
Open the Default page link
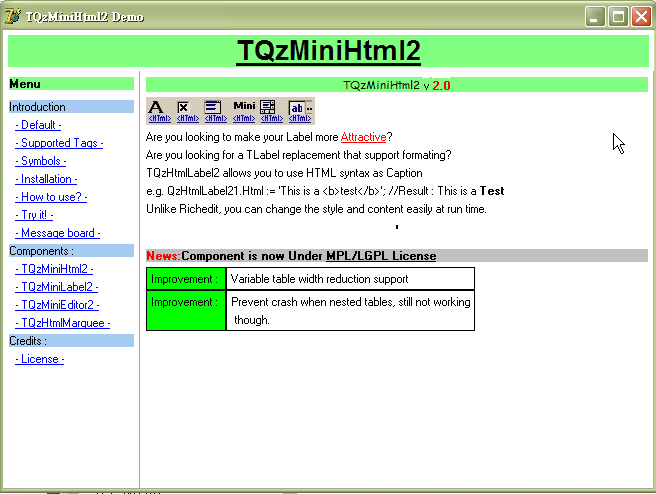[38, 125]
